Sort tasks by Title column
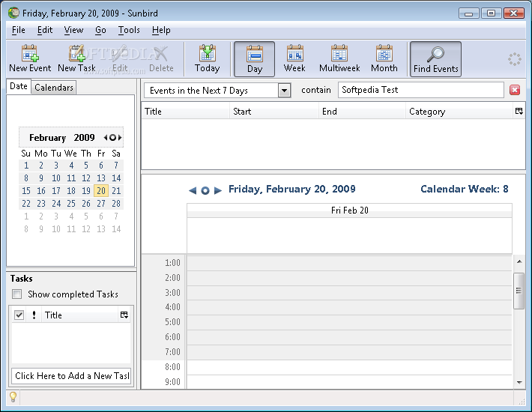Image resolution: width=532 pixels, height=412 pixels. coord(79,315)
